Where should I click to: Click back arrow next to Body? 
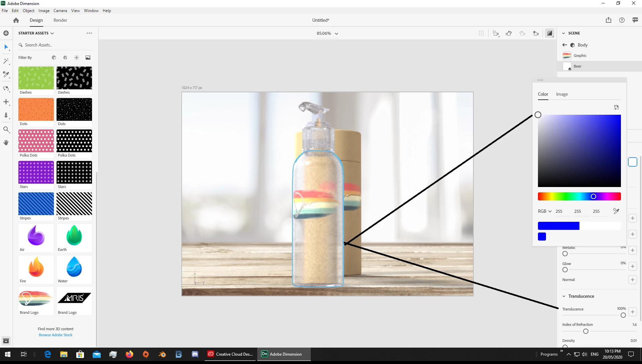click(x=565, y=45)
